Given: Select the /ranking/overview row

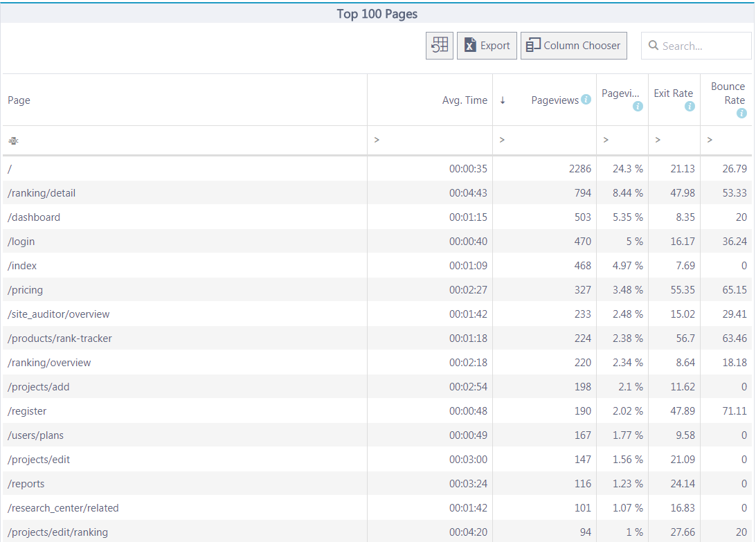Looking at the screenshot, I should click(377, 363).
